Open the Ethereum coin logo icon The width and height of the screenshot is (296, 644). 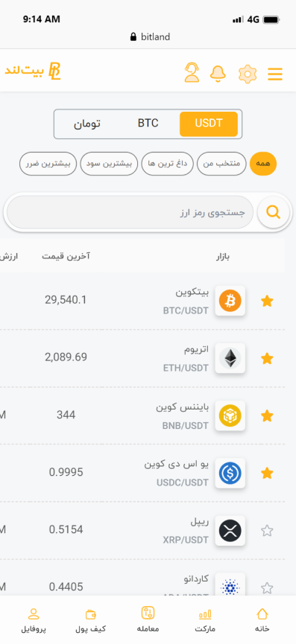(230, 358)
